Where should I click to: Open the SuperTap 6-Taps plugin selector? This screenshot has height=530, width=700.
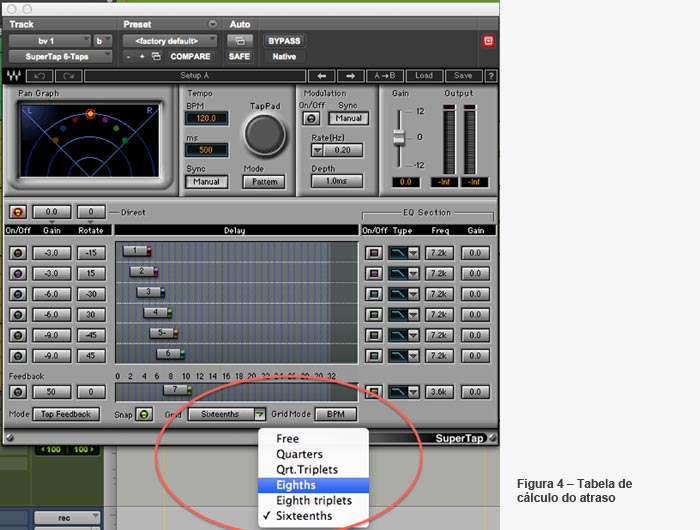[60, 57]
